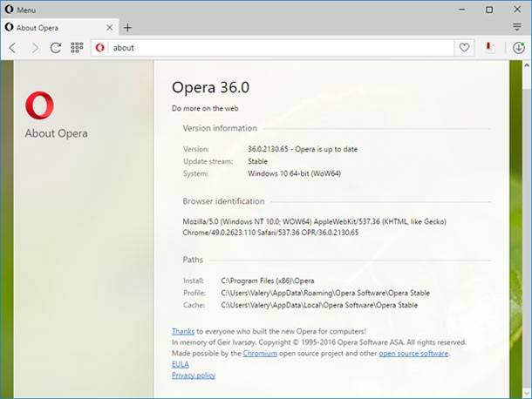Reload the current page
532x399 pixels.
click(56, 48)
